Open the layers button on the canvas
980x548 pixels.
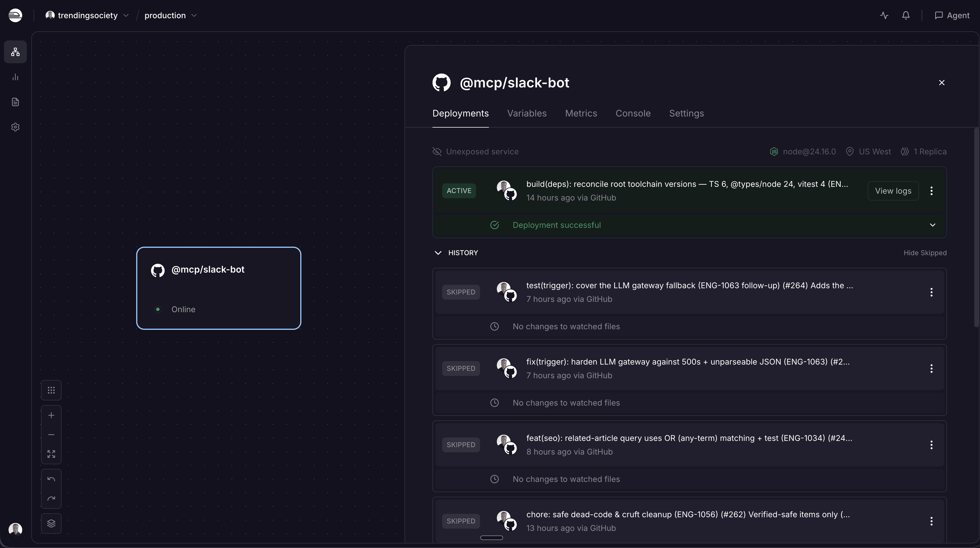pyautogui.click(x=51, y=524)
